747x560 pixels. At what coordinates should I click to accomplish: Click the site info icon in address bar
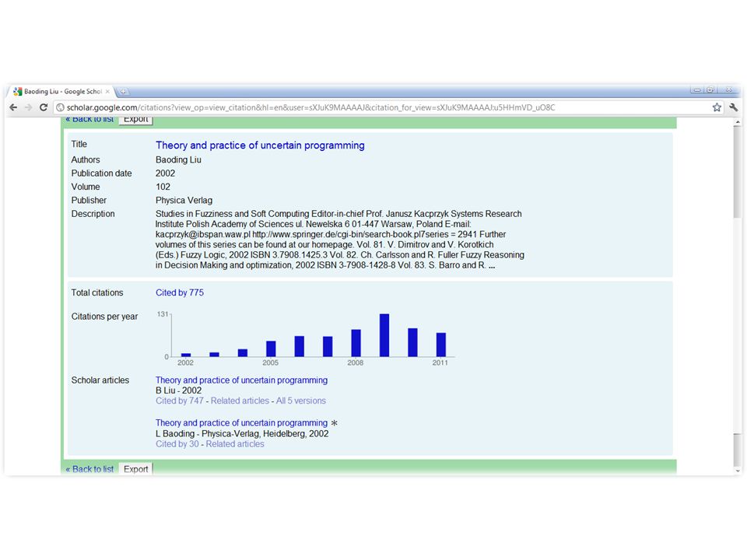[60, 107]
